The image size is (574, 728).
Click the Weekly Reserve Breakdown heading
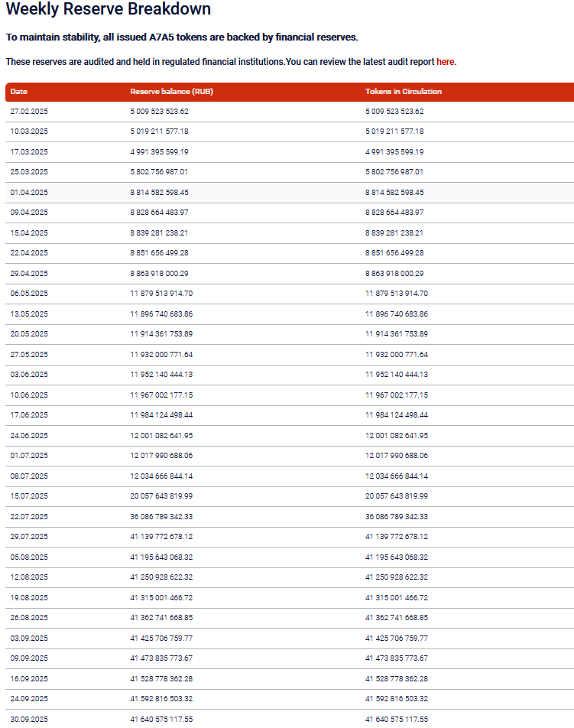coord(109,10)
